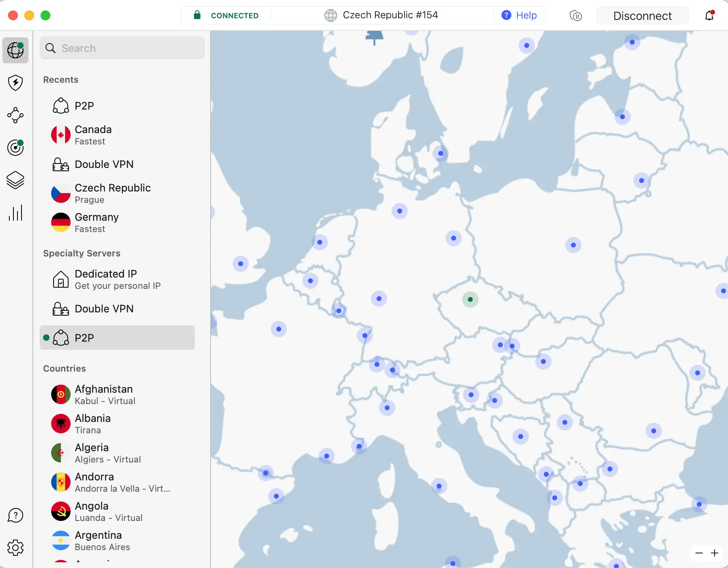Viewport: 728px width, 568px height.
Task: Connect to Afghanistan Kabul Virtual
Action: (x=117, y=395)
